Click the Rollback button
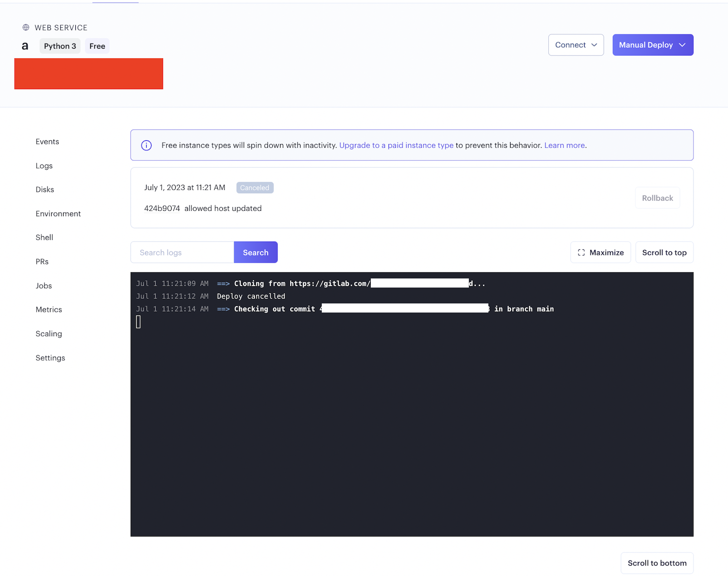Viewport: 728px width, 576px height. pyautogui.click(x=658, y=198)
